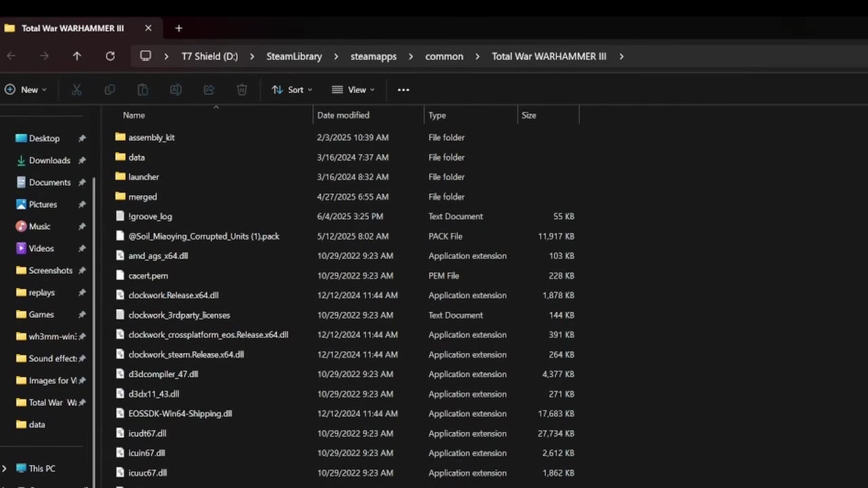Expand This PC in navigation pane
Screen dimensions: 868x488
coord(5,468)
